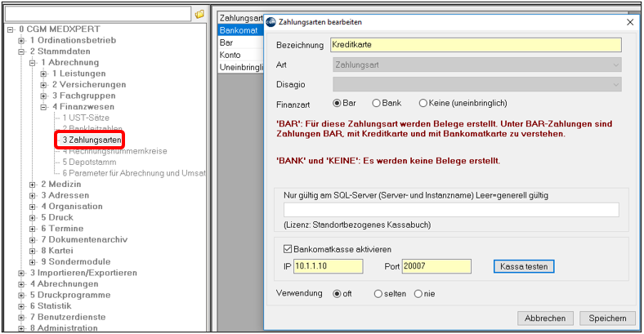644x334 pixels.
Task: Expand the 5 Druckprogramme node
Action: [x=21, y=296]
